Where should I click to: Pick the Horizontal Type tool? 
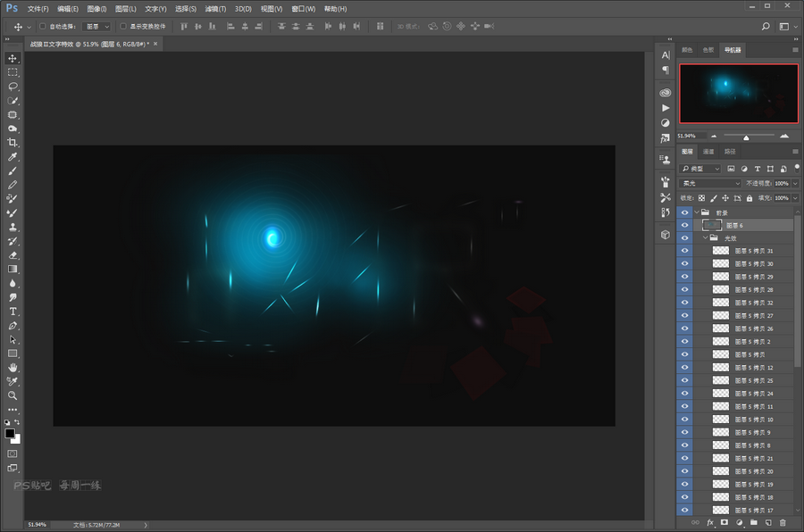coord(13,312)
